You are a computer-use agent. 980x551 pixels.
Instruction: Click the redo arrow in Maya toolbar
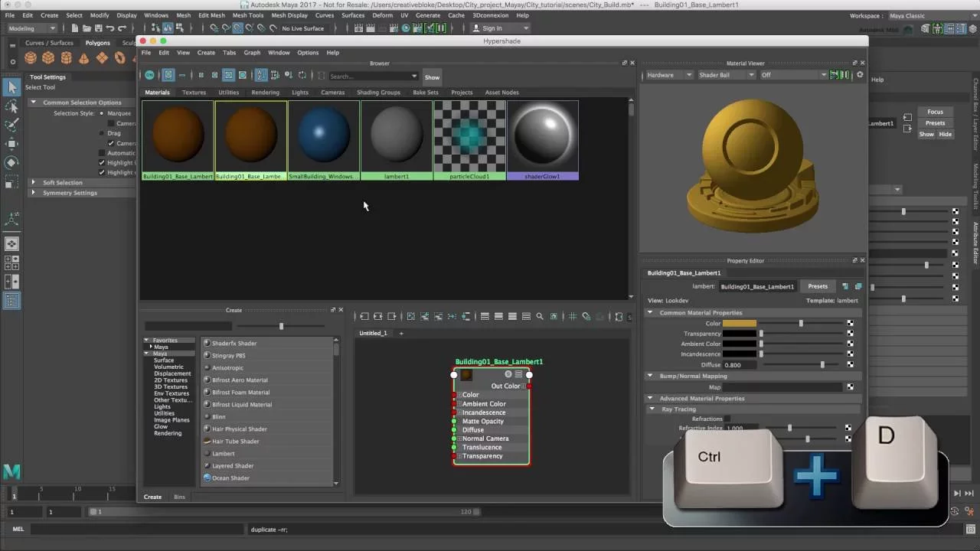click(x=122, y=28)
